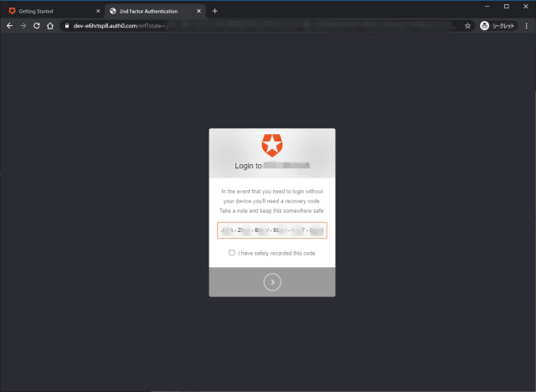Select the recovery code field
Viewport: 536px width, 392px height.
(272, 230)
